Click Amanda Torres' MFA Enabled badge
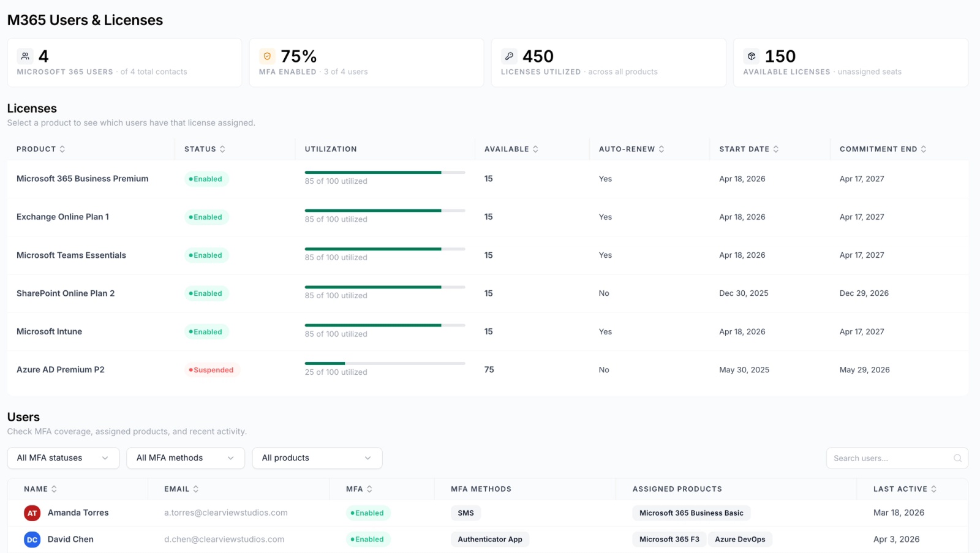This screenshot has height=553, width=980. (368, 513)
